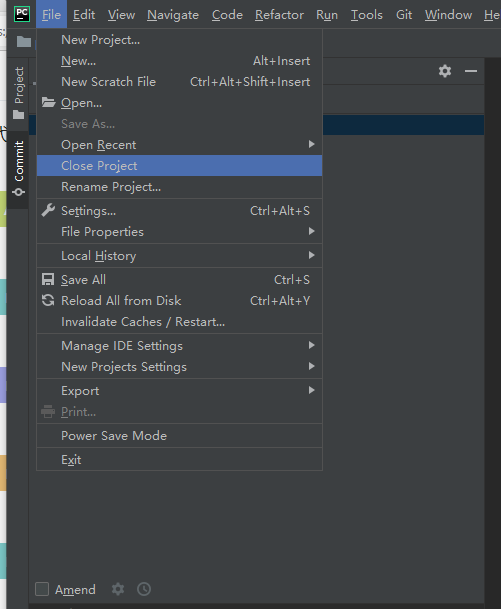Open commit message history clock icon
The height and width of the screenshot is (609, 501).
point(144,589)
